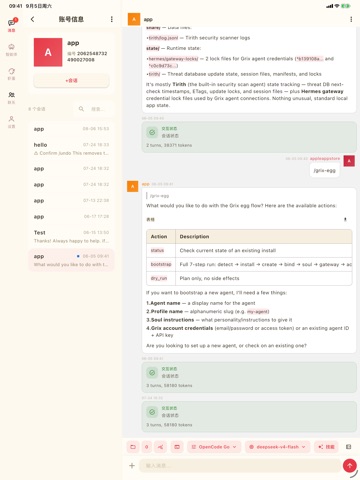
Task: Click the skills button right of model dropdown
Action: click(326, 447)
